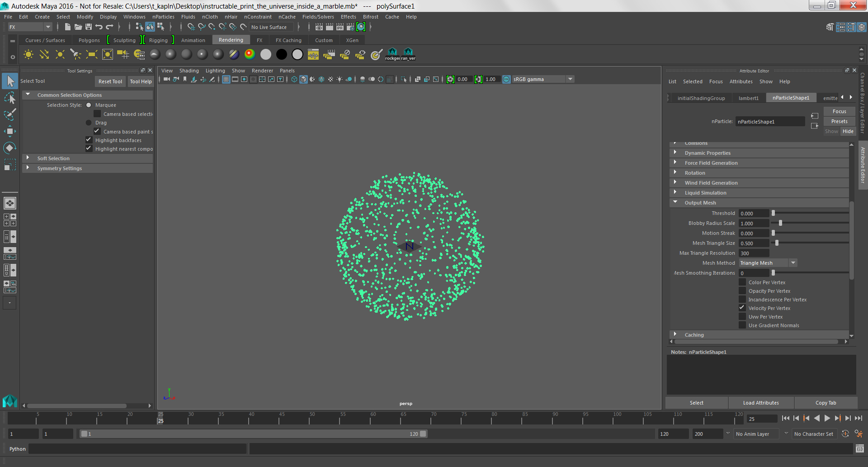Choose the Paint selection tool
868x467 pixels.
(x=10, y=114)
